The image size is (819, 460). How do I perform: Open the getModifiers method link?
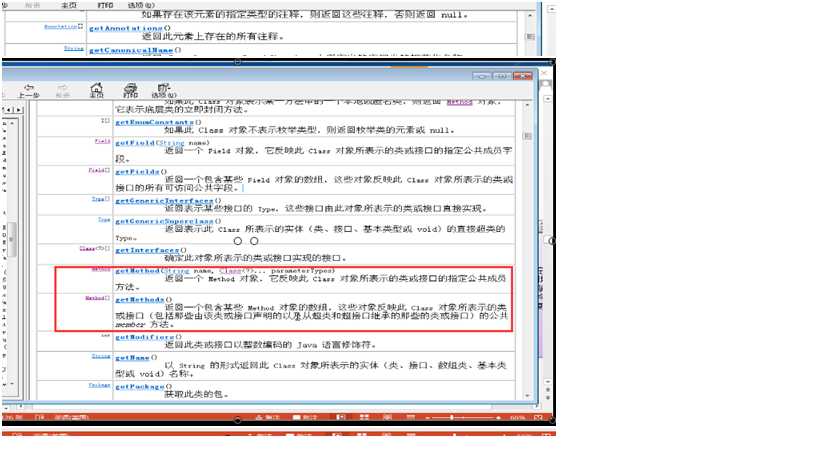pos(144,337)
